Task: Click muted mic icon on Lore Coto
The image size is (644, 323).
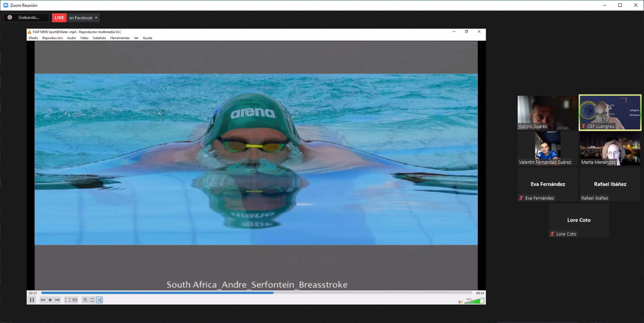Action: pyautogui.click(x=552, y=234)
